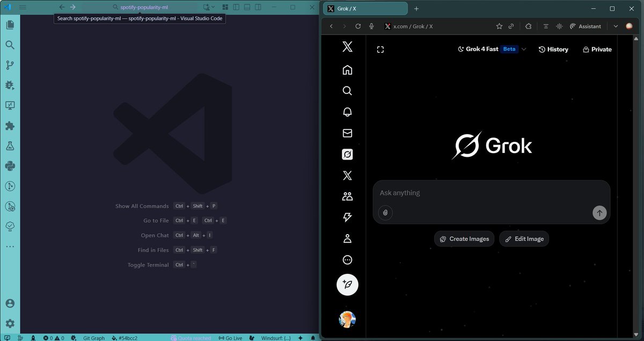644x341 pixels.
Task: Open the X account avatar menu
Action: pos(347,320)
